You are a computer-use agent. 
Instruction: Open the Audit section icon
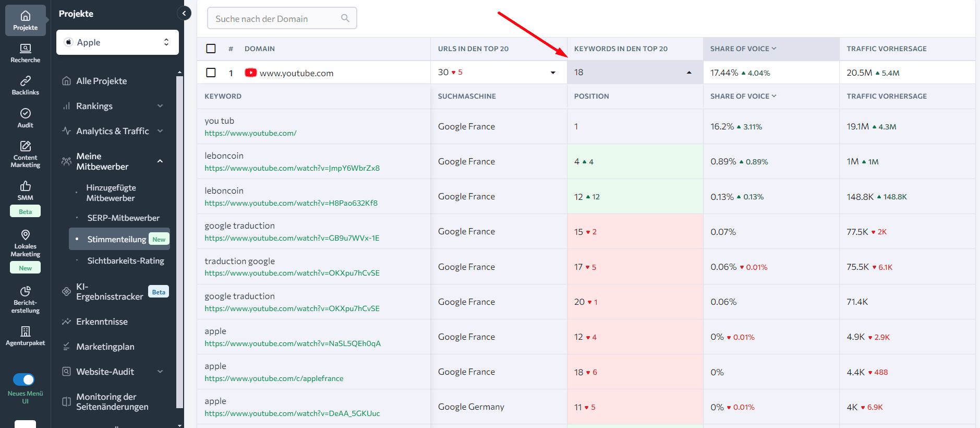click(25, 113)
